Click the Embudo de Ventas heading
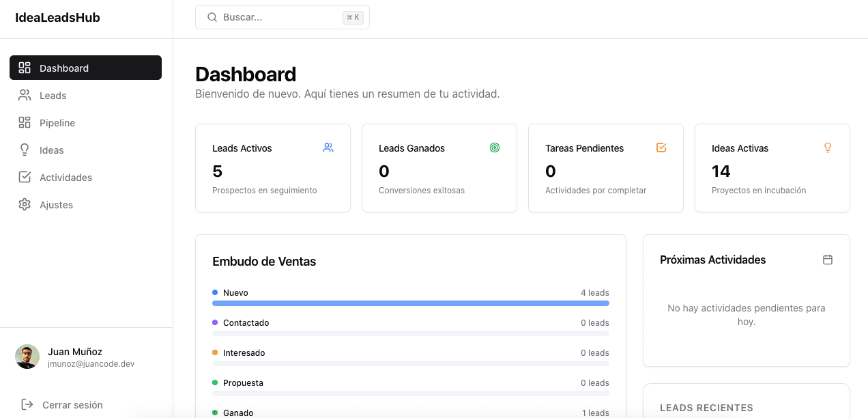The height and width of the screenshot is (418, 868). [x=264, y=261]
